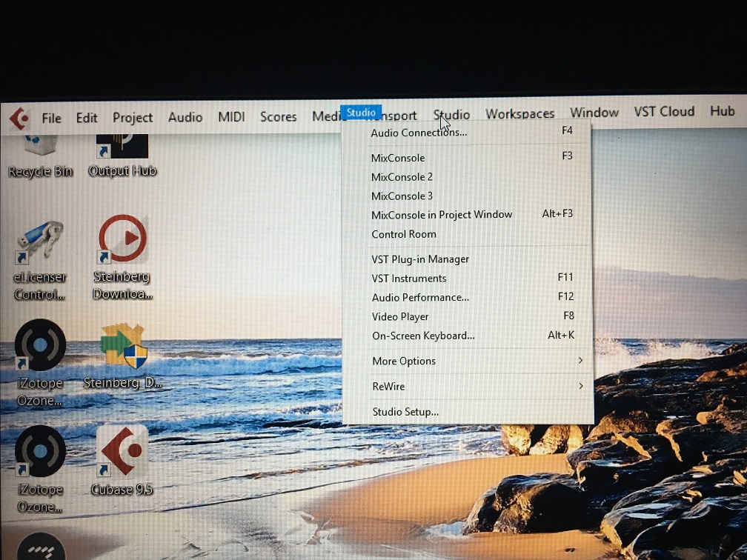Open Control Room
Viewport: 747px width, 560px height.
tap(467, 234)
